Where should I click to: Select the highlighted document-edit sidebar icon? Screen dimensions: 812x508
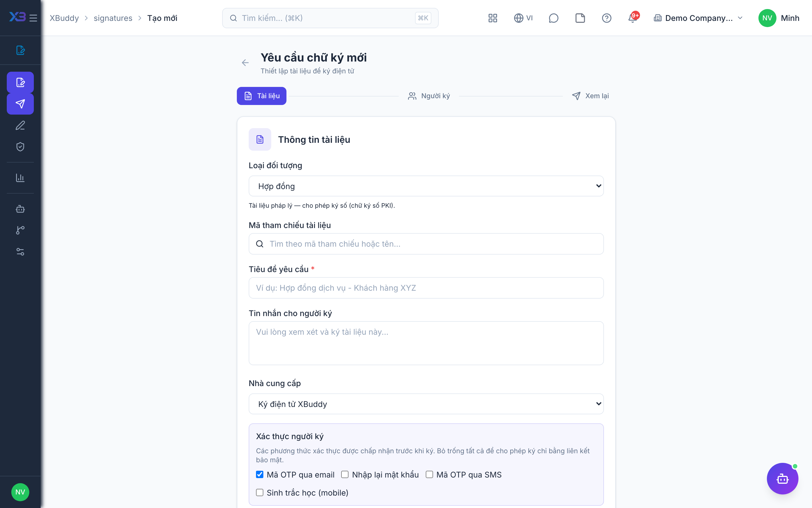tap(20, 82)
